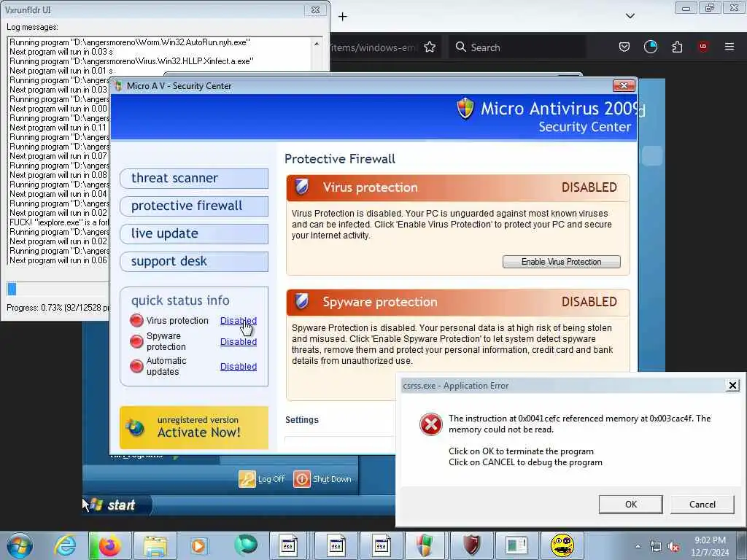This screenshot has width=747, height=560.
Task: Click the XP start button
Action: point(117,505)
